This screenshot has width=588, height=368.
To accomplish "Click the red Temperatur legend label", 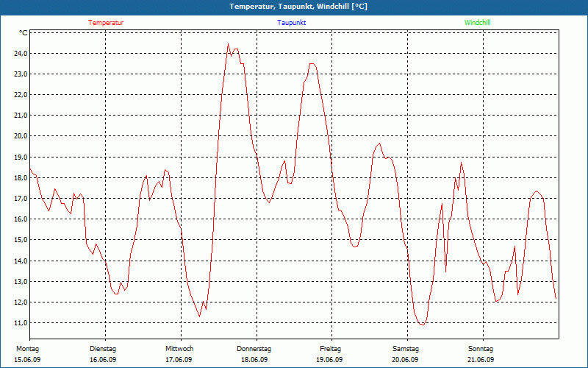I will [106, 23].
